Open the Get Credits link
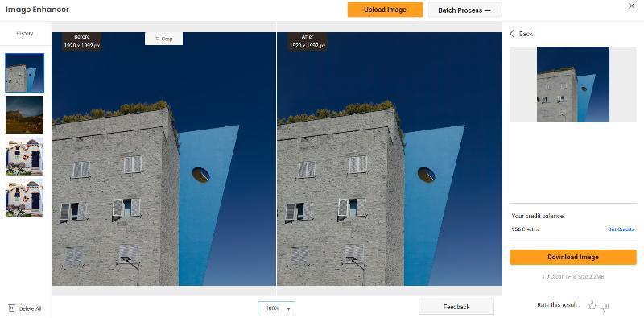 point(621,229)
